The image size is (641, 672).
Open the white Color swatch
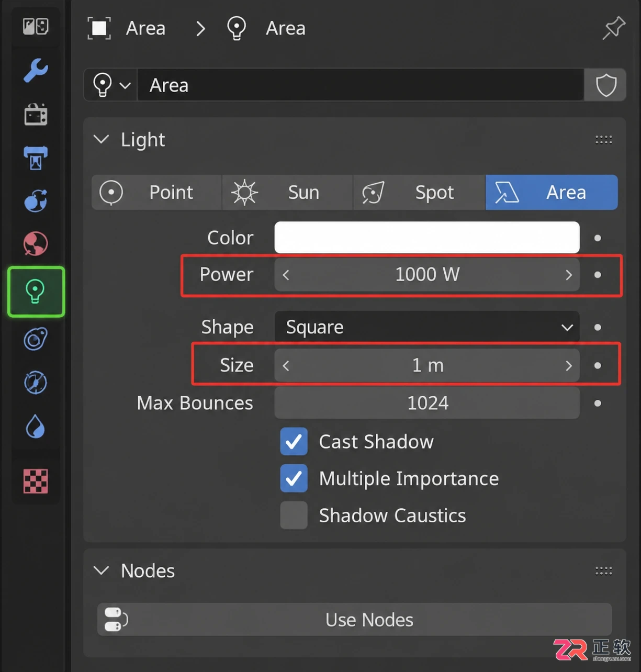click(x=427, y=237)
